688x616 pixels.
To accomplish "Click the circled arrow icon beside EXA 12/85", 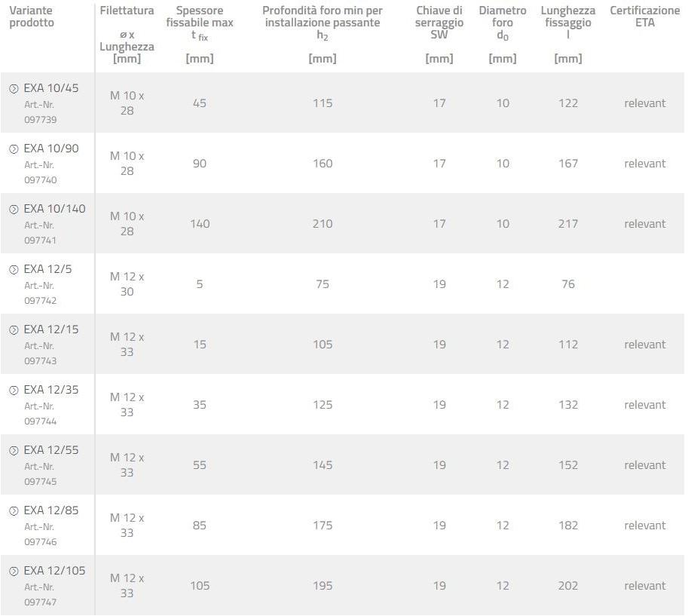I will pos(14,511).
